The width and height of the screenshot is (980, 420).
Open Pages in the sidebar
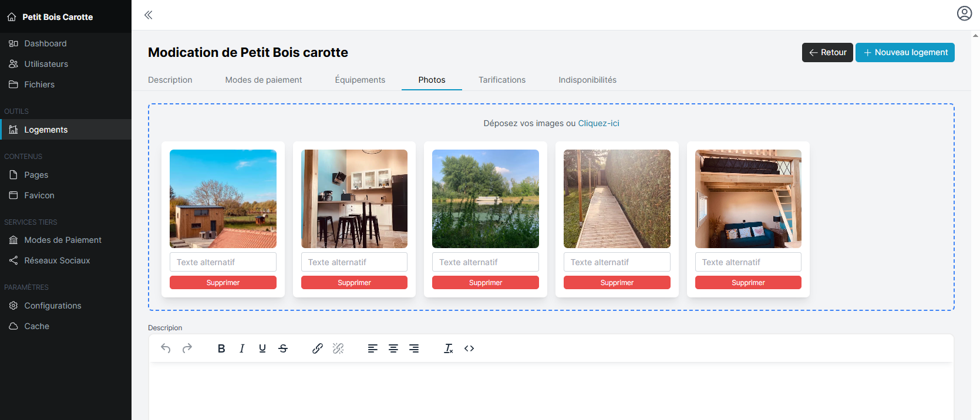click(x=66, y=175)
